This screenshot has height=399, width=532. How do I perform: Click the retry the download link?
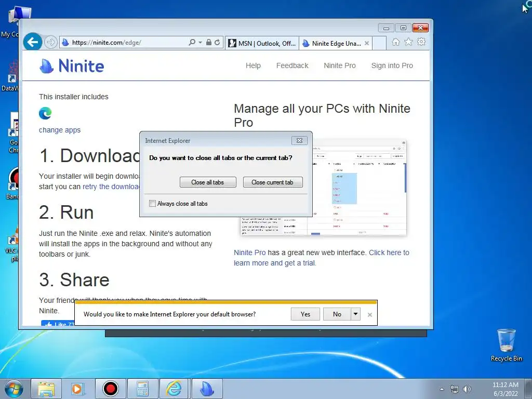tap(111, 187)
